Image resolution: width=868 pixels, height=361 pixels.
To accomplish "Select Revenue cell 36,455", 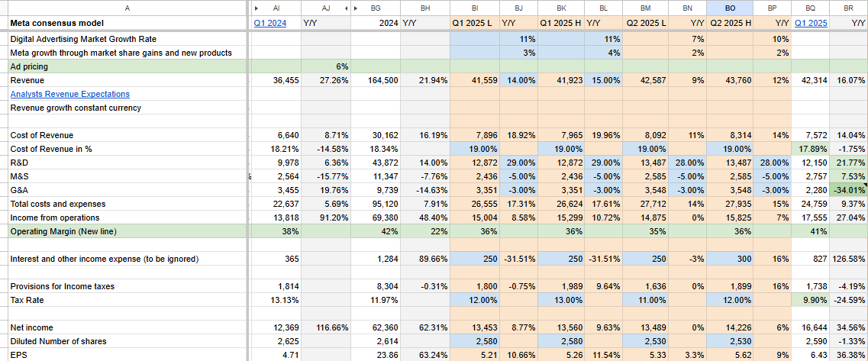I will pos(276,80).
